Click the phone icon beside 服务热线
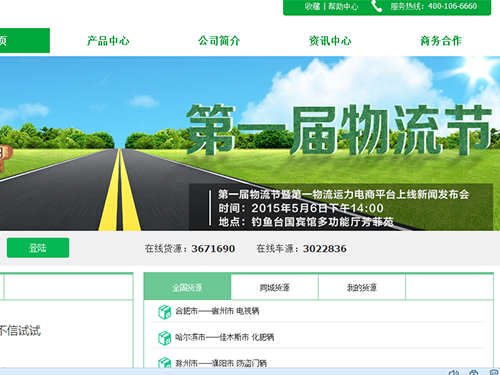The height and width of the screenshot is (375, 500). pos(376,6)
